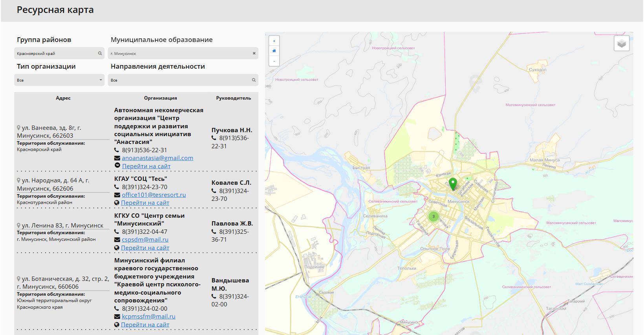This screenshot has height=335, width=644.
Task: Open email link cspsdm@mail.ru
Action: click(x=145, y=240)
